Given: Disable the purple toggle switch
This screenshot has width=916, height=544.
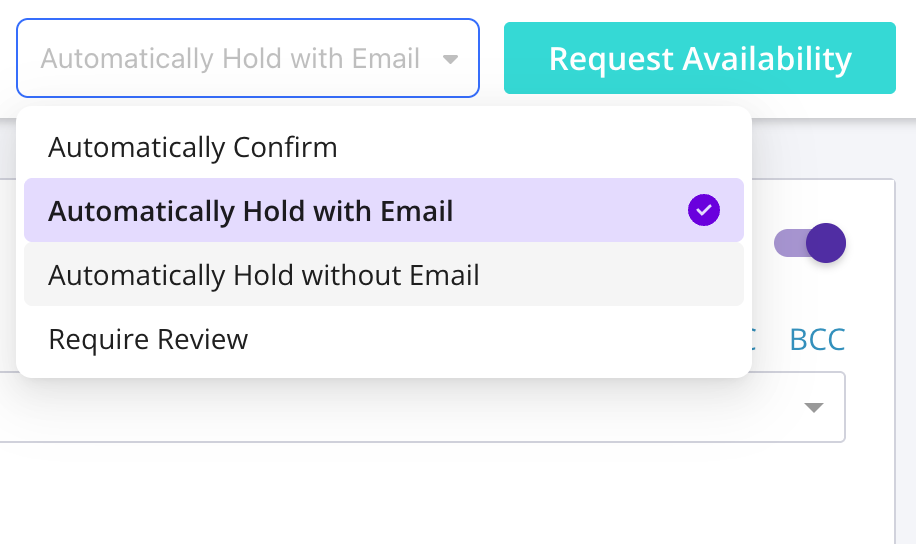Looking at the screenshot, I should pos(812,243).
